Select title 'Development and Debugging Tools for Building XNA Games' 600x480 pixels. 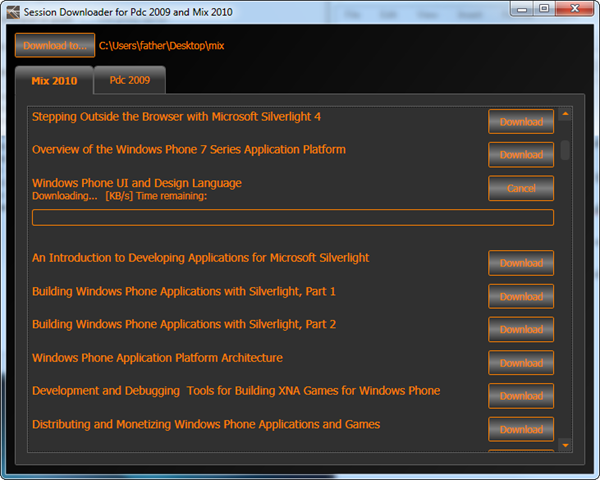pyautogui.click(x=236, y=391)
